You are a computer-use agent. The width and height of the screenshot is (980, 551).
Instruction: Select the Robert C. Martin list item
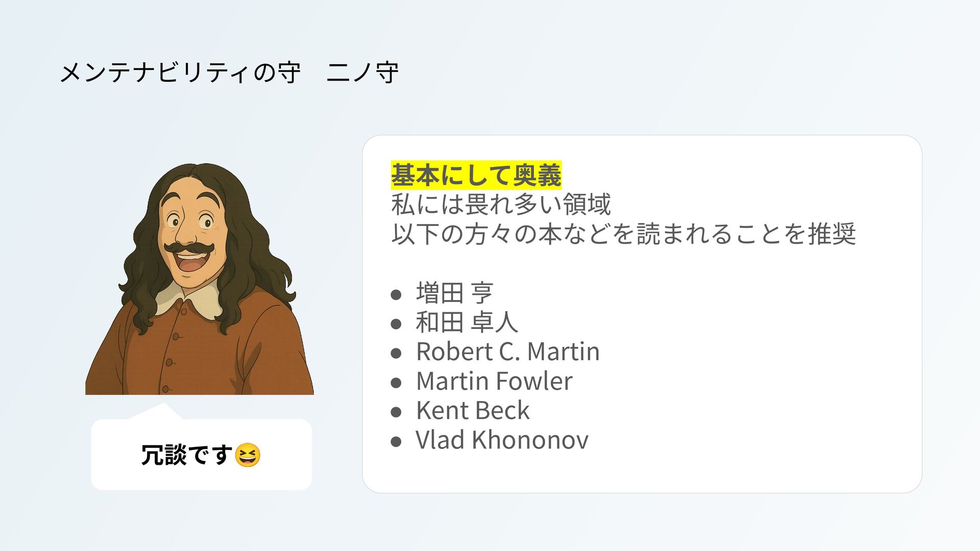(x=508, y=352)
